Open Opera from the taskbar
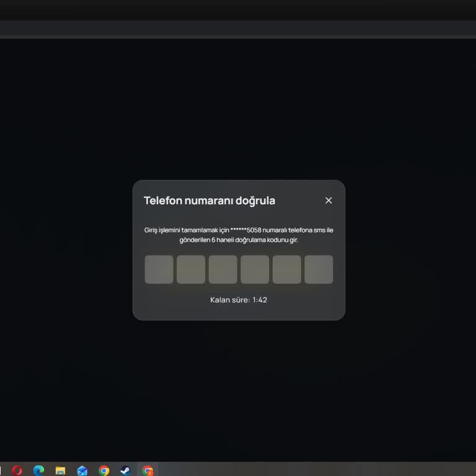The height and width of the screenshot is (476, 476). click(x=17, y=470)
